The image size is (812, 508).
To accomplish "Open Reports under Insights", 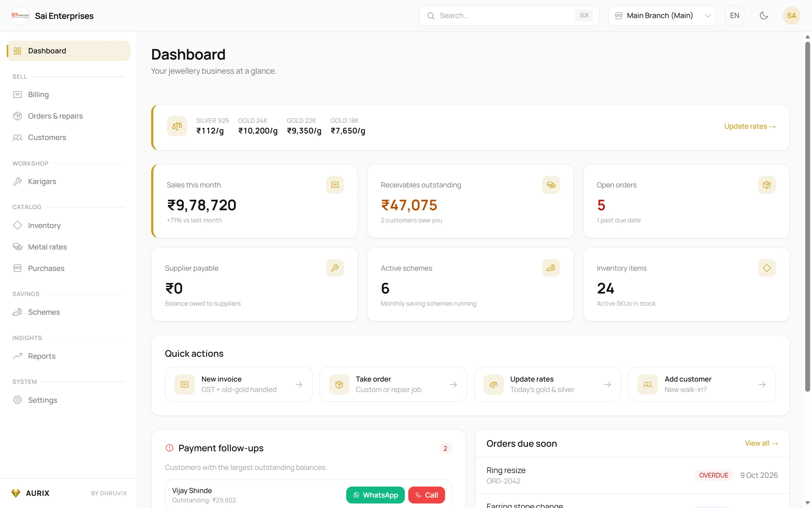I will [x=69, y=356].
